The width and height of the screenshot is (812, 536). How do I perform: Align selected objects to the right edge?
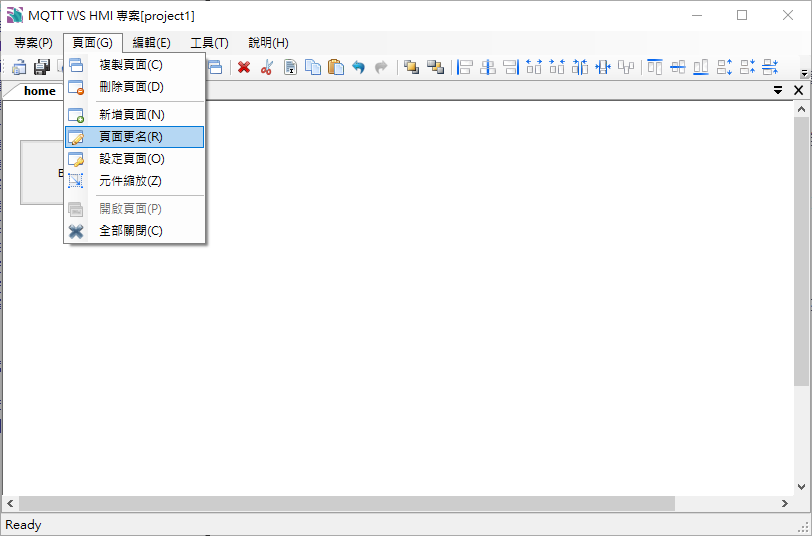pyautogui.click(x=511, y=67)
